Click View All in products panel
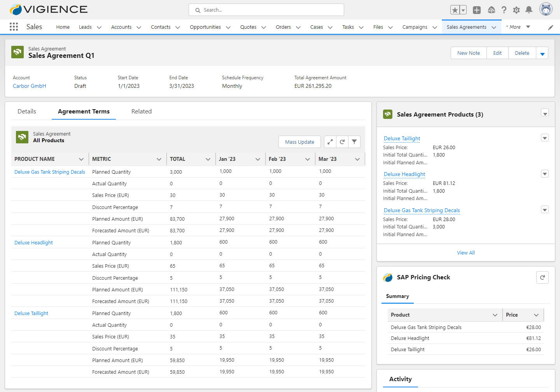Screen dimensions: 560x392 (466, 253)
